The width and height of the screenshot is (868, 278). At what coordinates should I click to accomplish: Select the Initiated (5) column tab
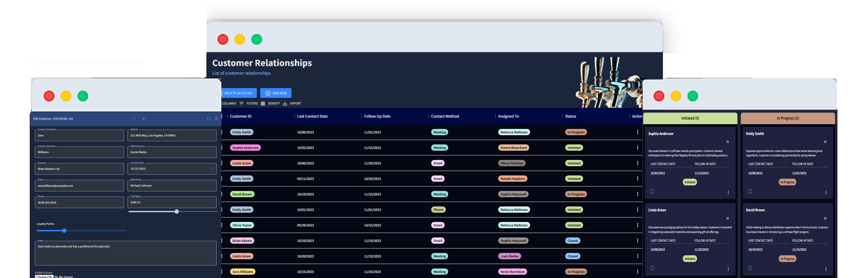pos(690,118)
